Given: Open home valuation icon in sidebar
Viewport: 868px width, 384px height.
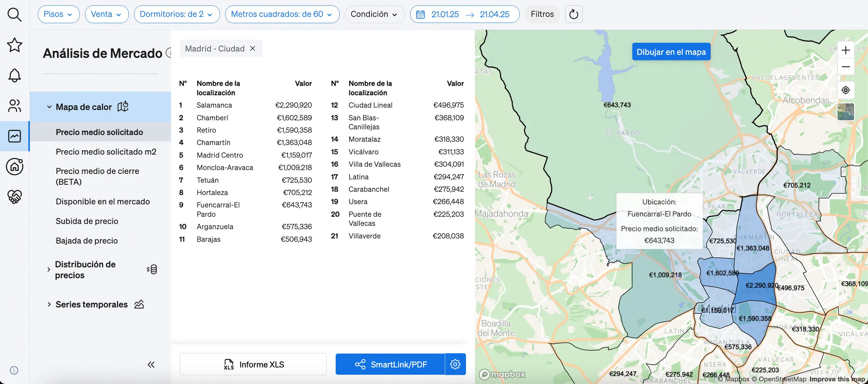Looking at the screenshot, I should 15,166.
